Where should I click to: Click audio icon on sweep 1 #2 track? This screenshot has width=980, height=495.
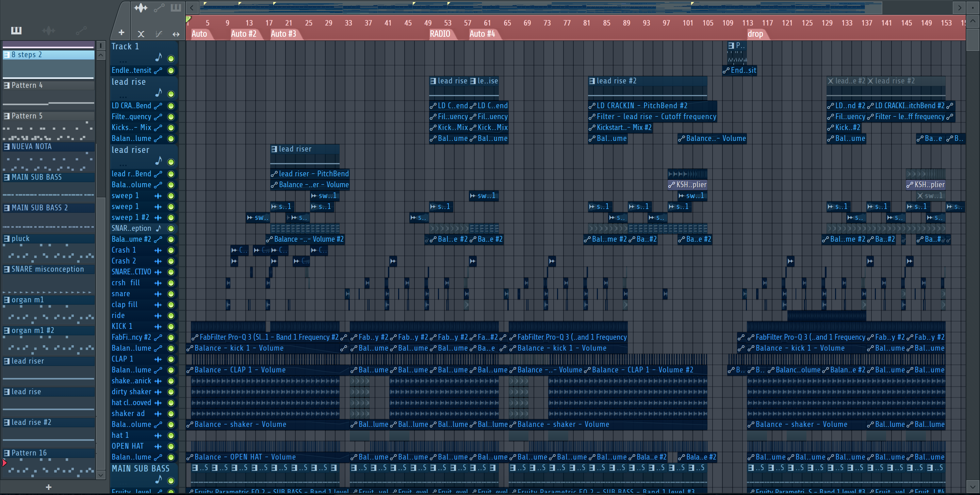[158, 218]
